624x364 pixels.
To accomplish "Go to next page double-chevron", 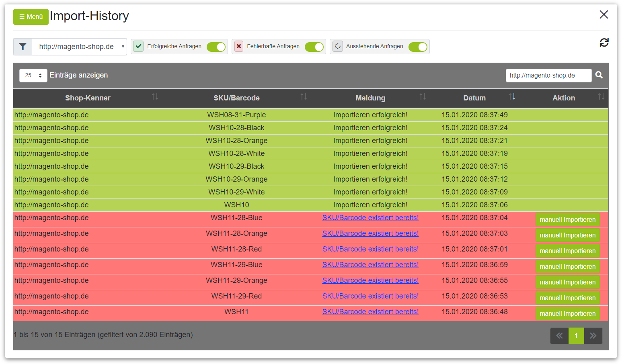I will point(593,336).
